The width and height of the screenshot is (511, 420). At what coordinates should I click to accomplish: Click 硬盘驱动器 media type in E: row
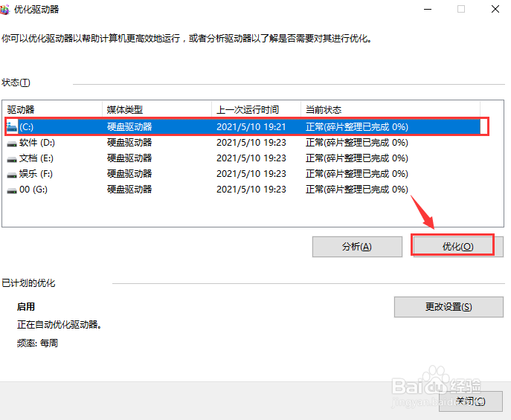[129, 158]
